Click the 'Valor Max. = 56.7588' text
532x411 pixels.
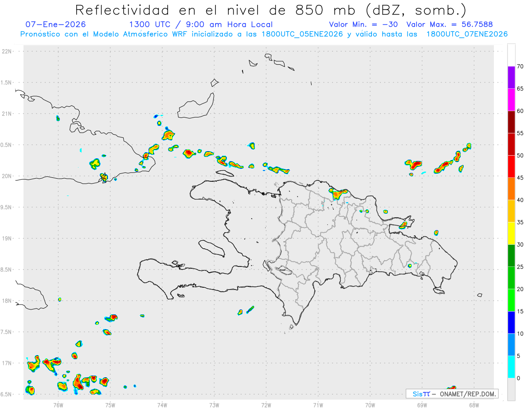(x=450, y=24)
